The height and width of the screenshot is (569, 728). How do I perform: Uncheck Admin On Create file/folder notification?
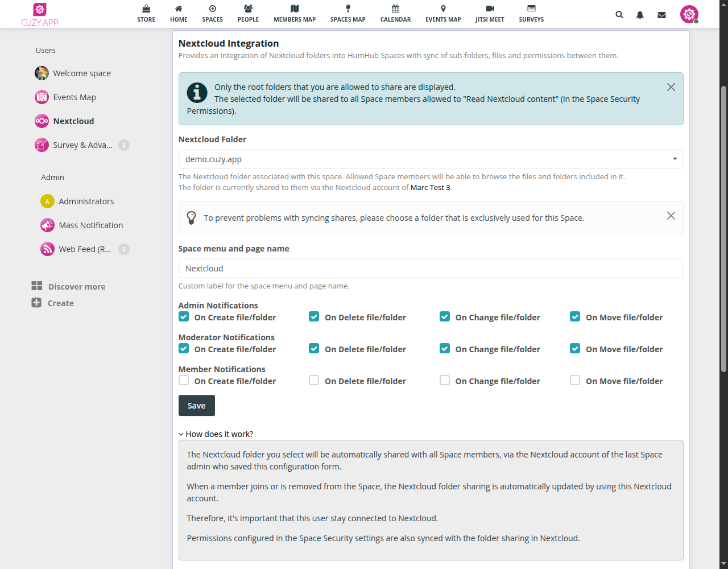184,317
